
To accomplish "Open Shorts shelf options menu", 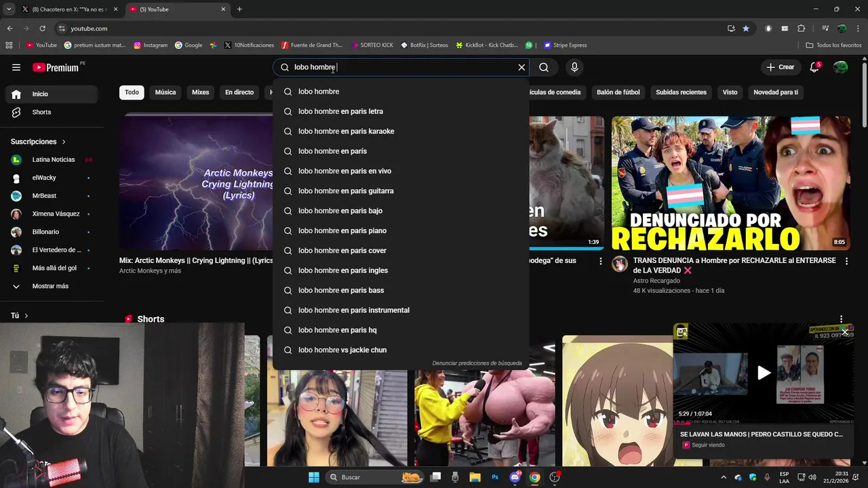I will (841, 319).
